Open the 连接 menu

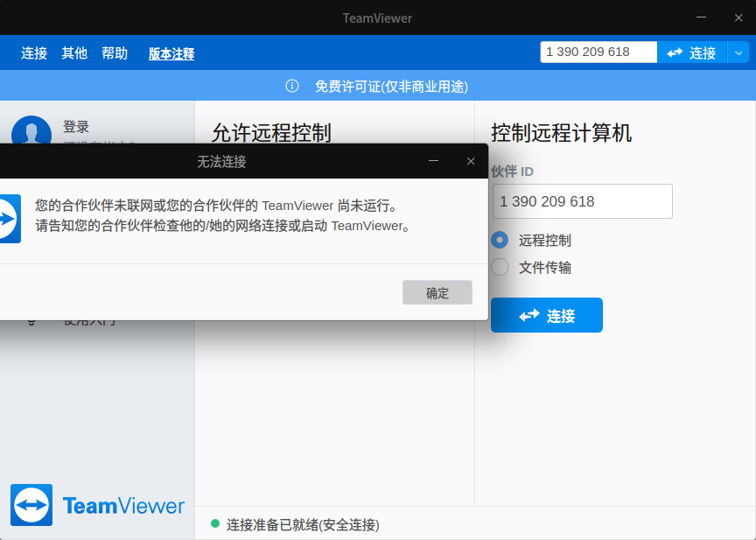(33, 53)
